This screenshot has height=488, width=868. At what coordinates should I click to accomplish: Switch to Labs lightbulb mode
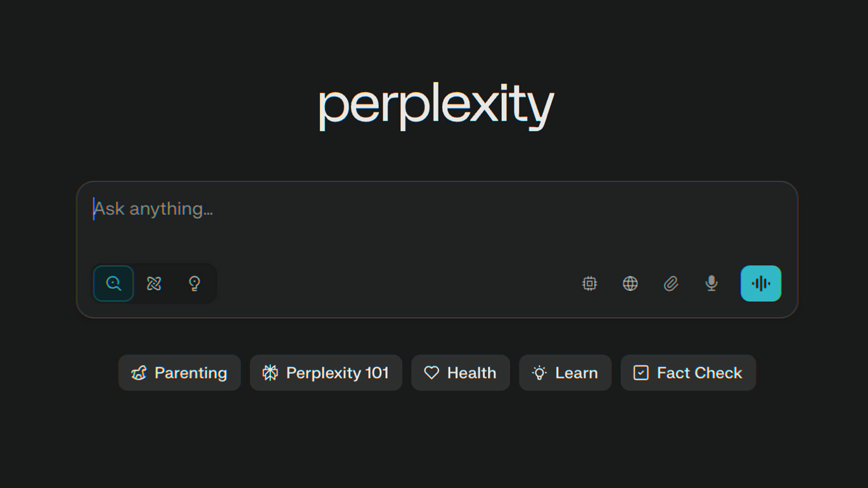[x=194, y=283]
